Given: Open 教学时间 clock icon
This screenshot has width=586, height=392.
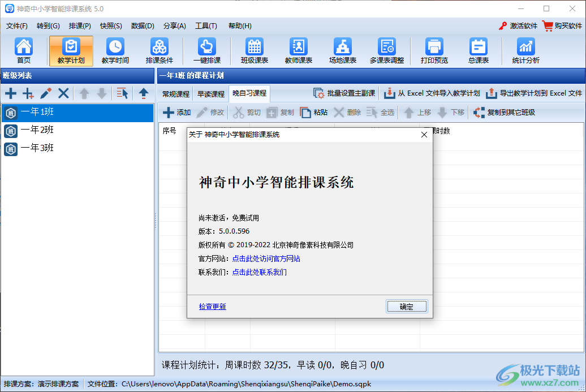Looking at the screenshot, I should click(x=115, y=50).
